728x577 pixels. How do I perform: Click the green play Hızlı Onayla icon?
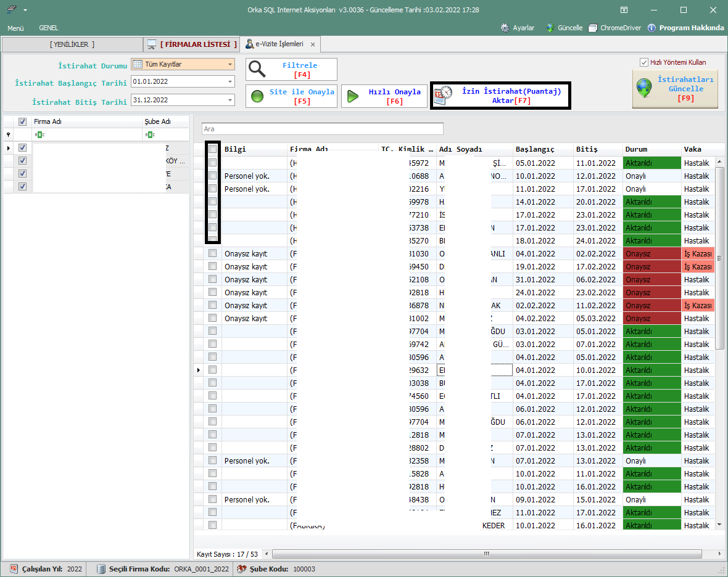(x=353, y=96)
